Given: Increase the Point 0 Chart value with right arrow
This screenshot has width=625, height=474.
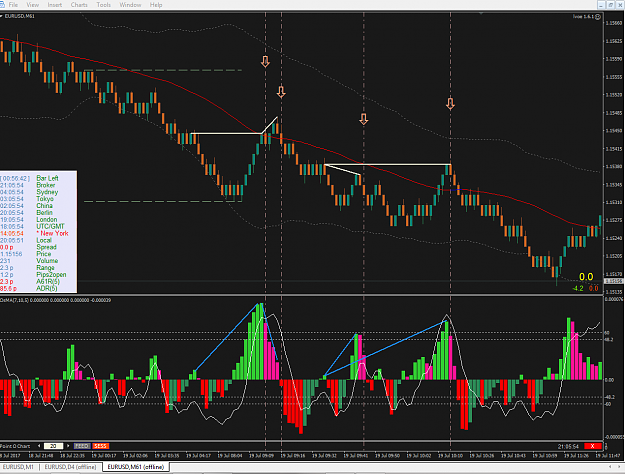Looking at the screenshot, I should (68, 446).
